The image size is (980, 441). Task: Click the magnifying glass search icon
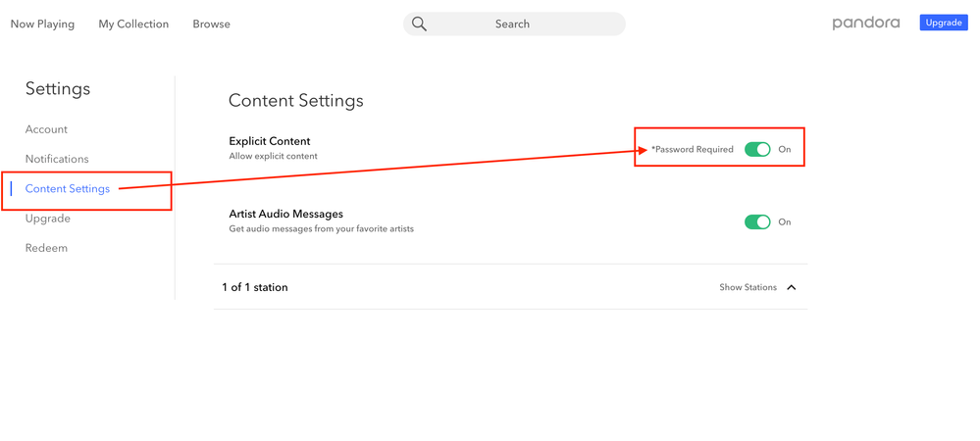(x=419, y=24)
